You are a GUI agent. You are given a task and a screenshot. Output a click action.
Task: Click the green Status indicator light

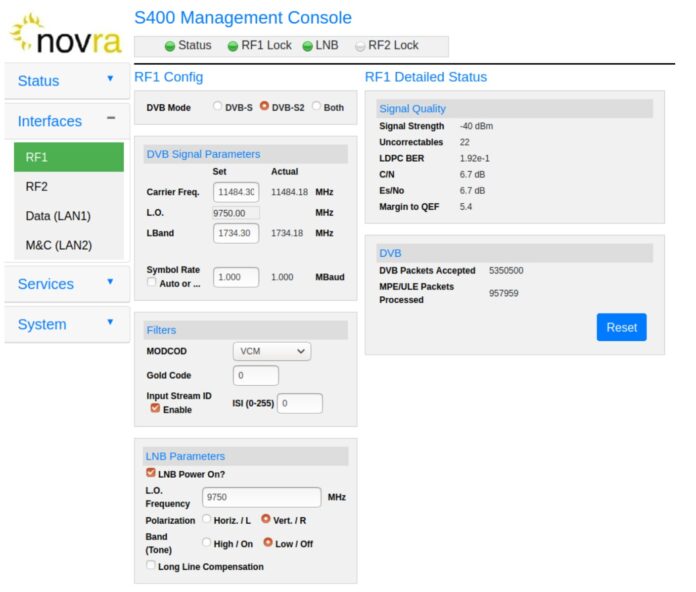(x=170, y=46)
